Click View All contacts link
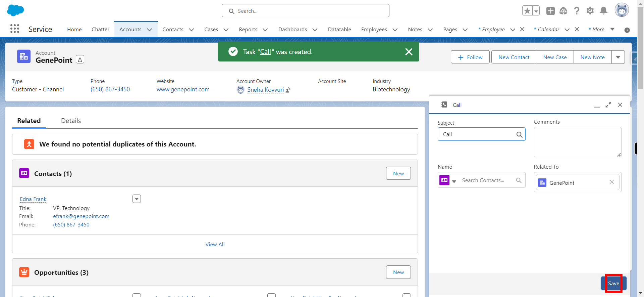The image size is (644, 297). click(x=215, y=244)
